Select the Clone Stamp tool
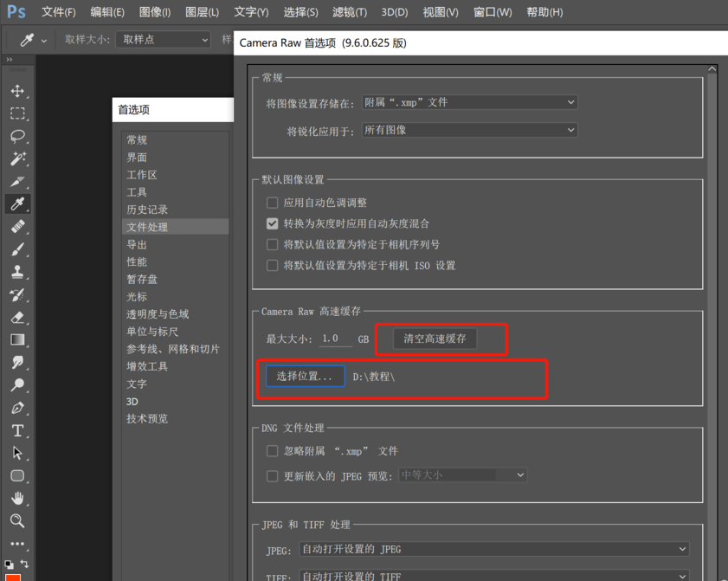728x581 pixels. 17,272
